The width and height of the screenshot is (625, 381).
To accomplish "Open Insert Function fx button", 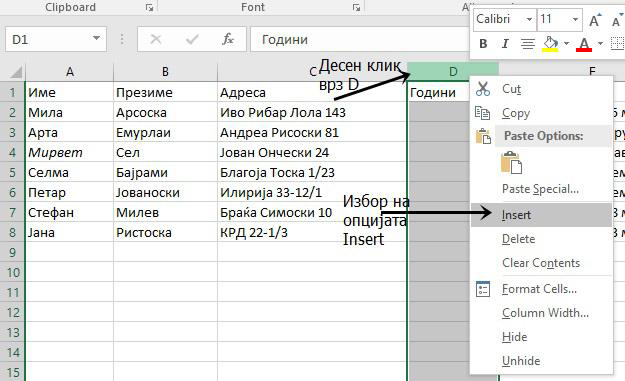I will pyautogui.click(x=228, y=39).
